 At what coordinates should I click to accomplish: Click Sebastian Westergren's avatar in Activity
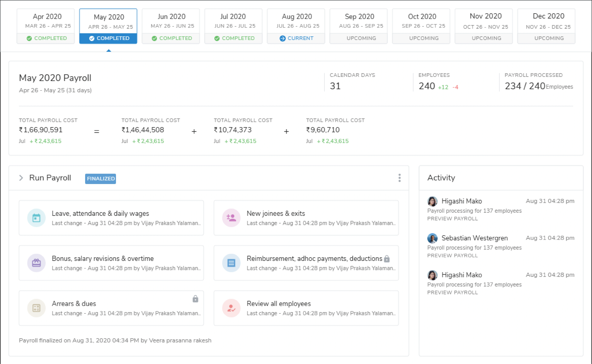click(x=432, y=238)
